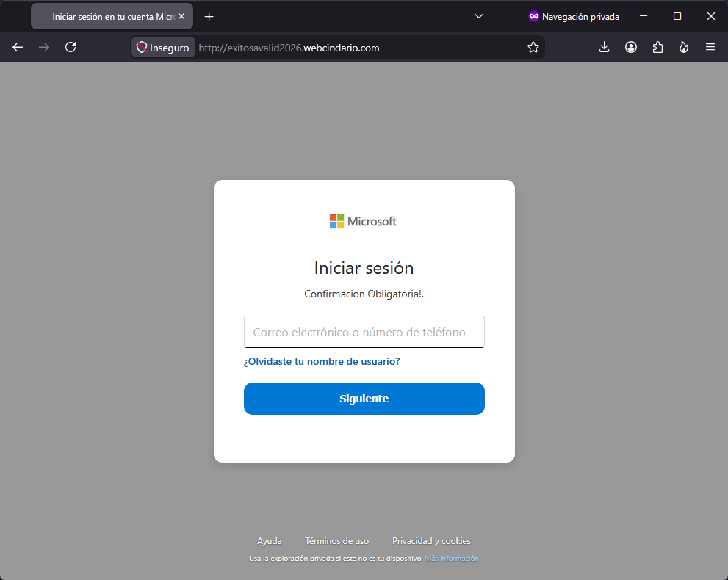This screenshot has height=580, width=728.
Task: Open the hamburger application menu
Action: [710, 47]
